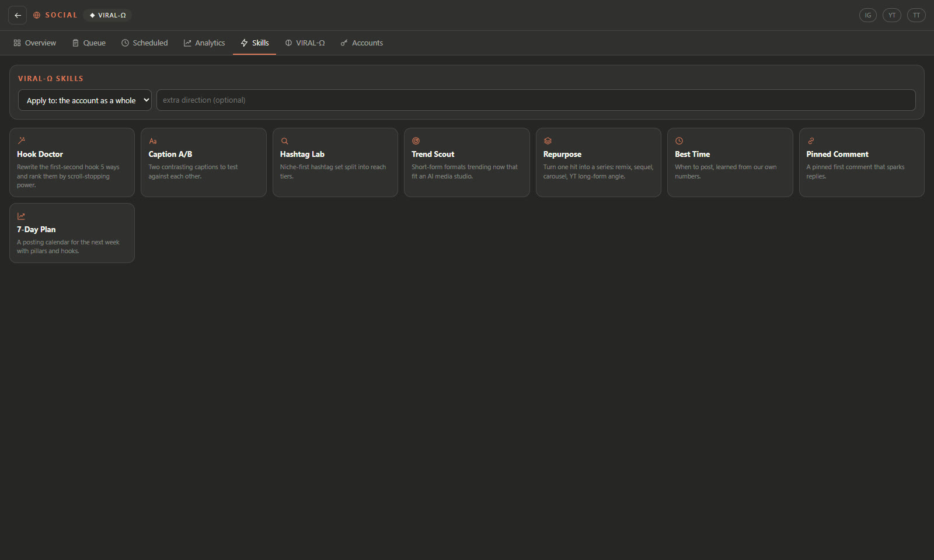
Task: Click the 'SOCIAL' header label
Action: click(x=61, y=15)
